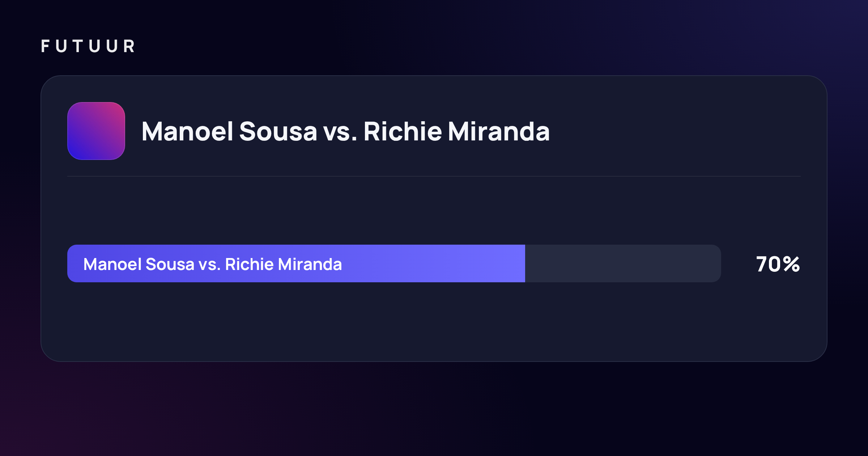Click the 70% probability value
Viewport: 868px width, 456px height.
tap(778, 264)
